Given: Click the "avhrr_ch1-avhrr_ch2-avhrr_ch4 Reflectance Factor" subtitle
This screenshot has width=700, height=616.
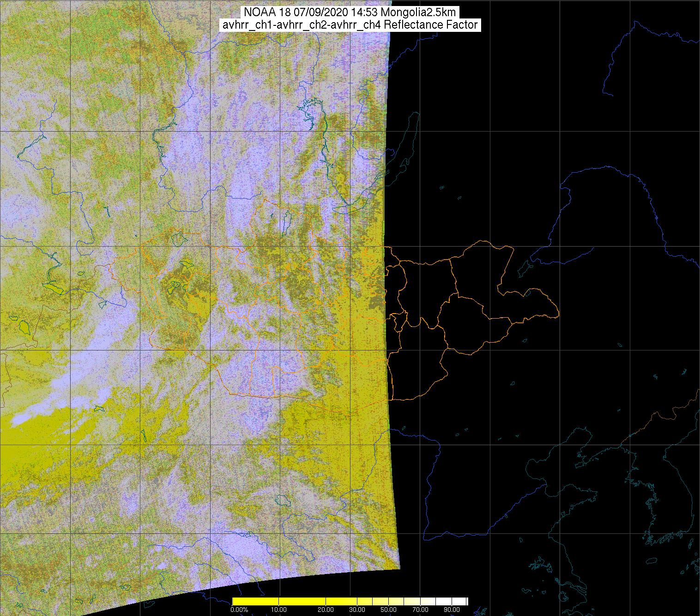Looking at the screenshot, I should 350,25.
